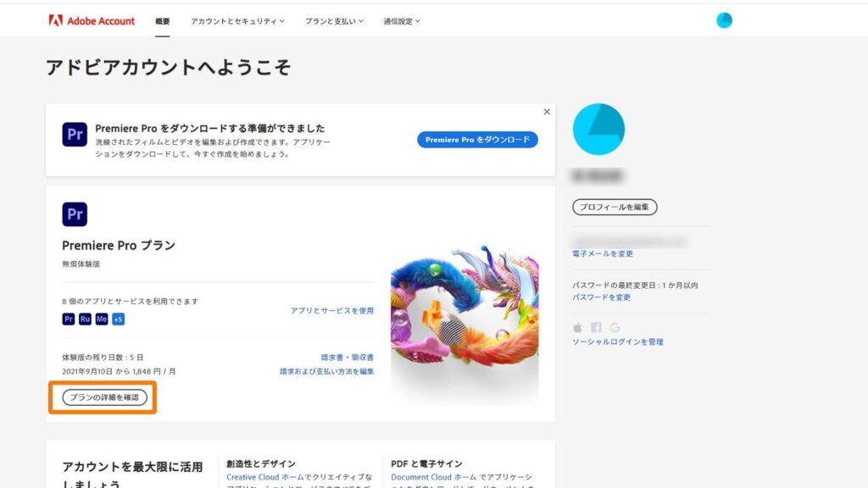The width and height of the screenshot is (868, 488).
Task: Open the アプリとサービスを使用 link
Action: [x=332, y=311]
